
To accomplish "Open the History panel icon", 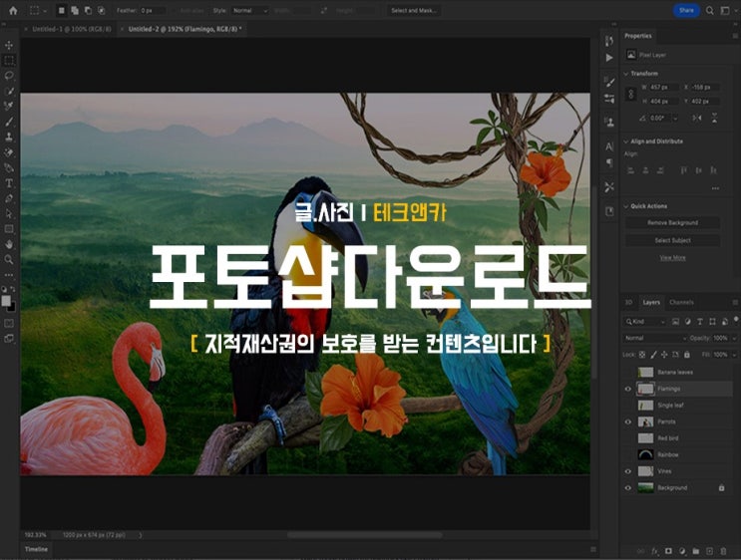I will click(609, 41).
